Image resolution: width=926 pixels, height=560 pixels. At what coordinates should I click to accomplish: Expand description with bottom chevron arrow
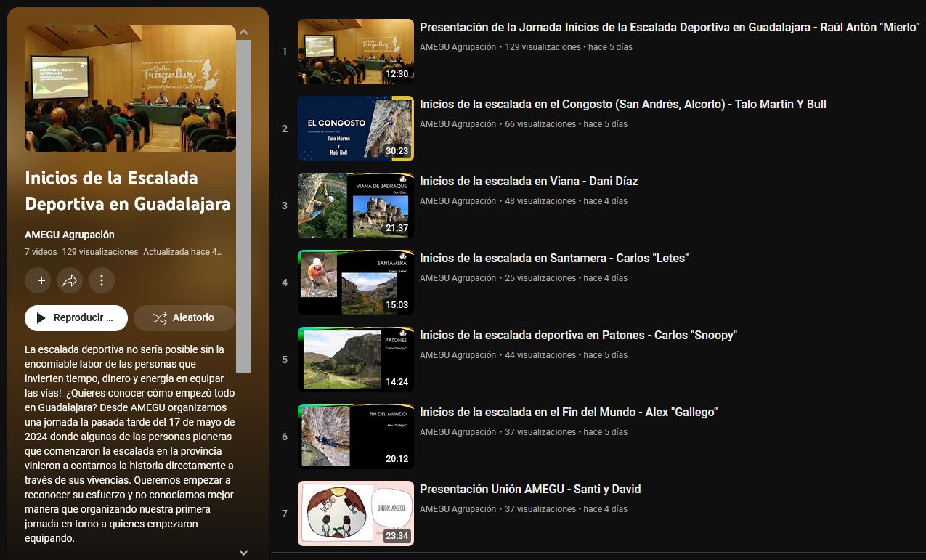[x=243, y=552]
